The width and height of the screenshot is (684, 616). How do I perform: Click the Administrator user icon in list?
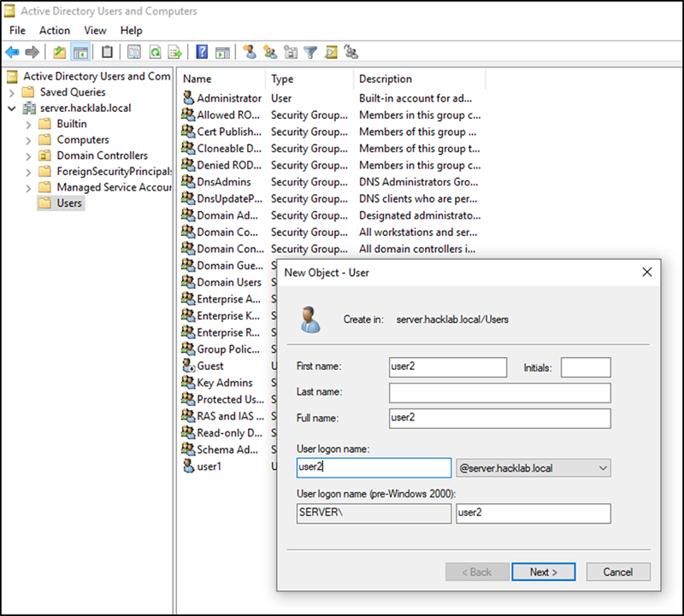[x=188, y=97]
